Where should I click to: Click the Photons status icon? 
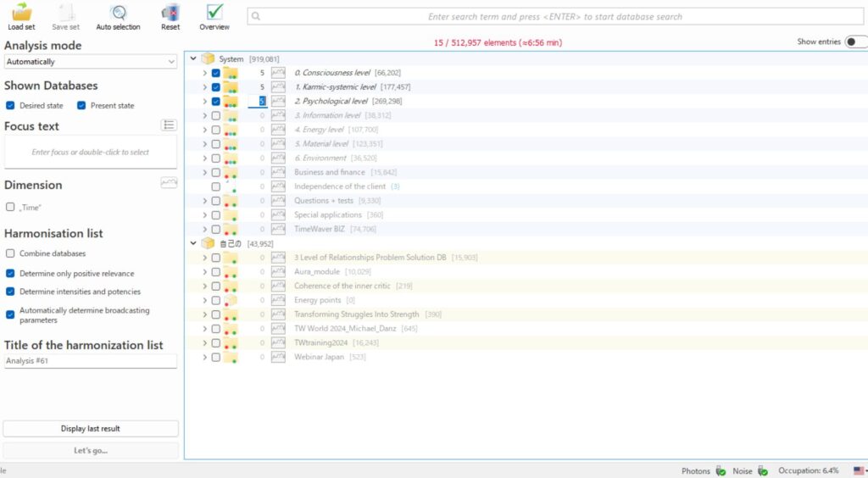721,470
